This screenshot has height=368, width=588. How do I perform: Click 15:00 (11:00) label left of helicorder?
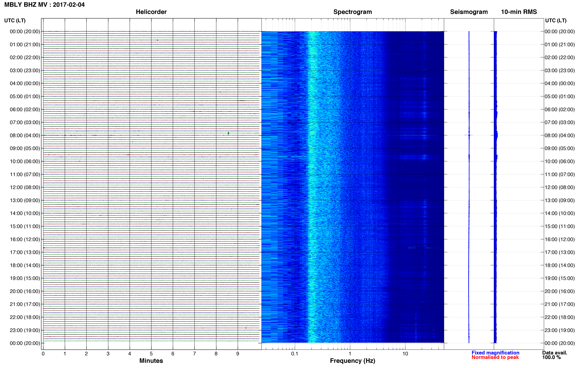pos(25,226)
